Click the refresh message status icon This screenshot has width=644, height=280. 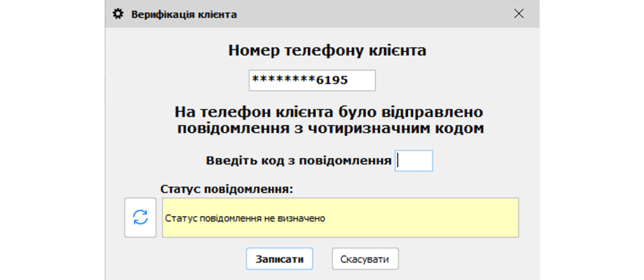140,218
